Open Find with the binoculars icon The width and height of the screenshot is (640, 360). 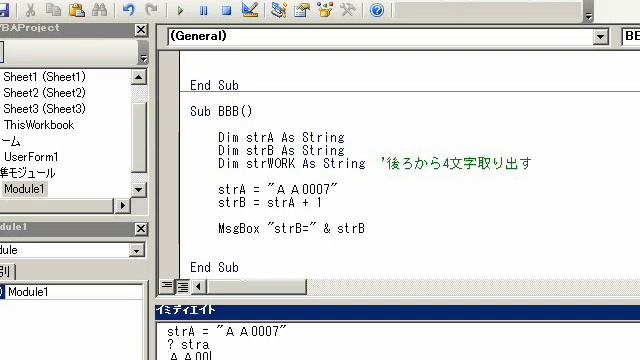click(99, 10)
